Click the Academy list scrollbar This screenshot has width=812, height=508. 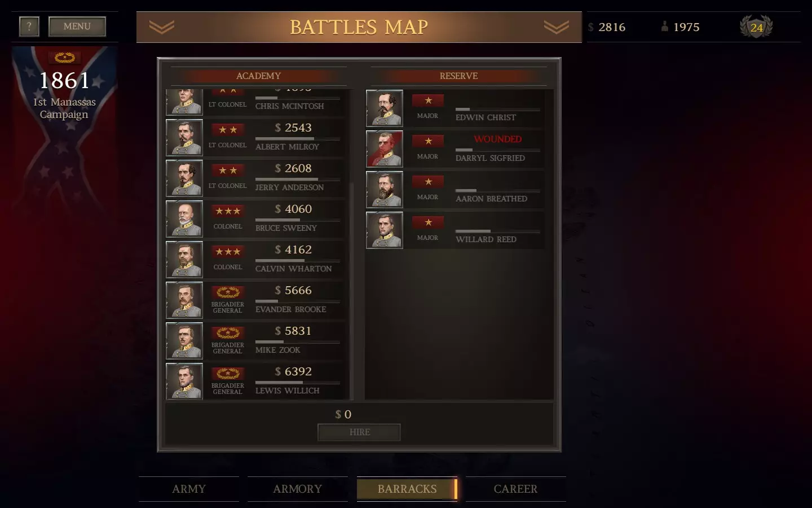click(x=351, y=290)
